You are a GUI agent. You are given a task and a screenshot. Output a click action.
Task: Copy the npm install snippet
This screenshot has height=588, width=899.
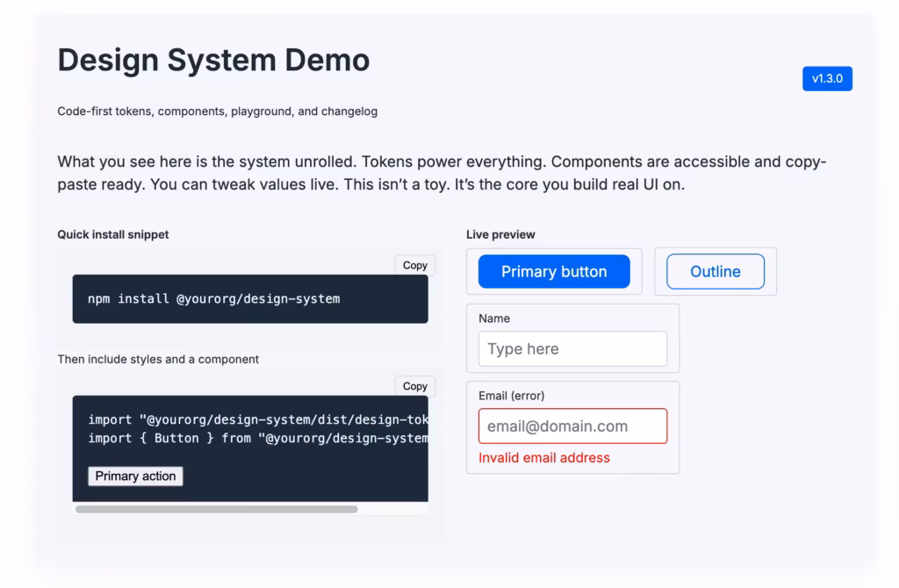click(x=414, y=265)
